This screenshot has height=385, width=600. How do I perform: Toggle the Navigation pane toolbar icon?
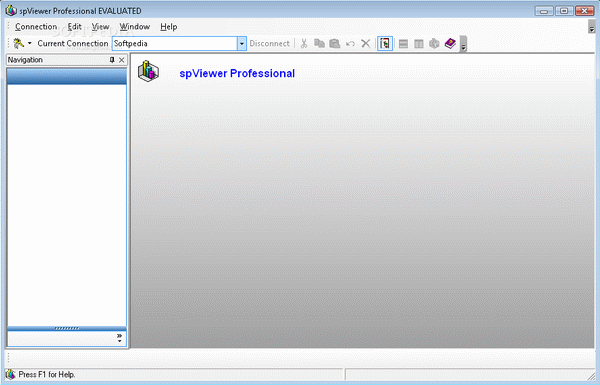385,44
